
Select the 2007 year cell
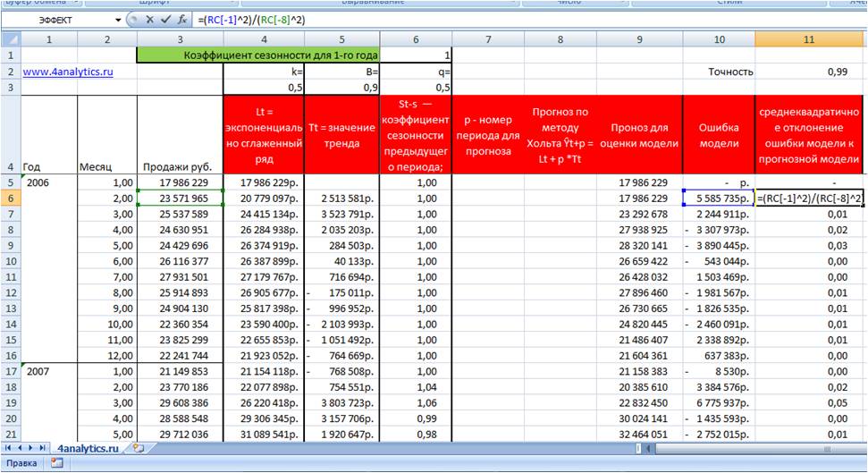[49, 371]
